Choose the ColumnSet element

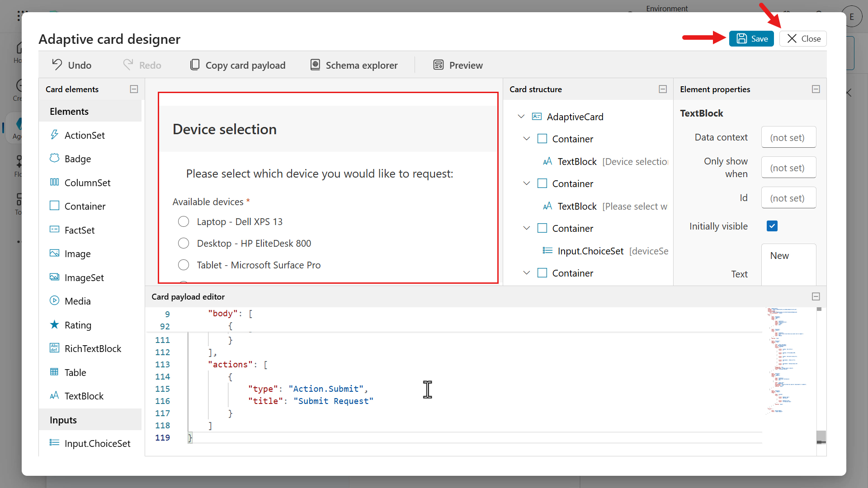(x=87, y=183)
